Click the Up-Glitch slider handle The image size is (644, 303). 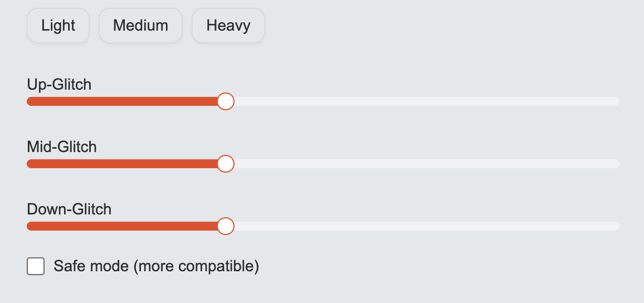pos(225,101)
